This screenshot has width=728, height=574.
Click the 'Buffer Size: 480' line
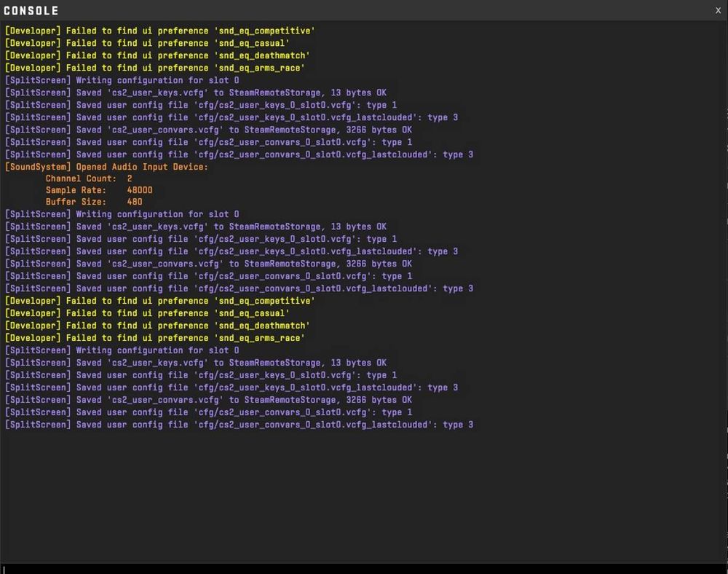[94, 202]
